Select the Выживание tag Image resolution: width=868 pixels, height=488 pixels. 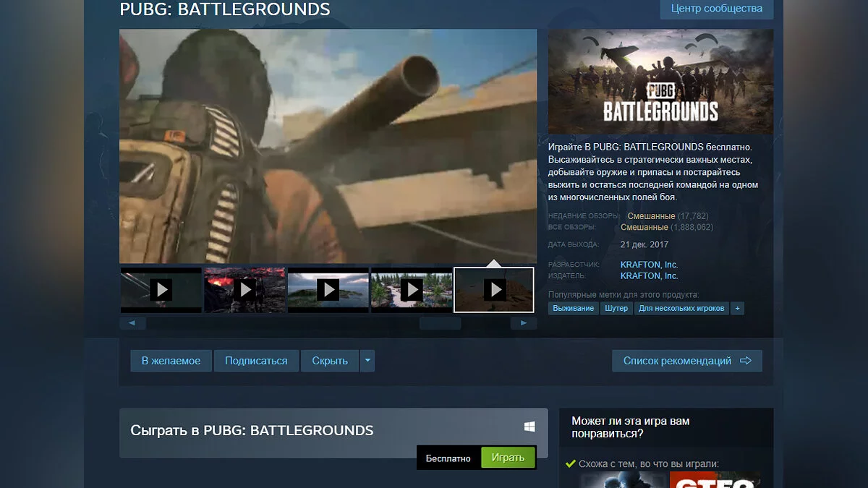[x=573, y=308]
